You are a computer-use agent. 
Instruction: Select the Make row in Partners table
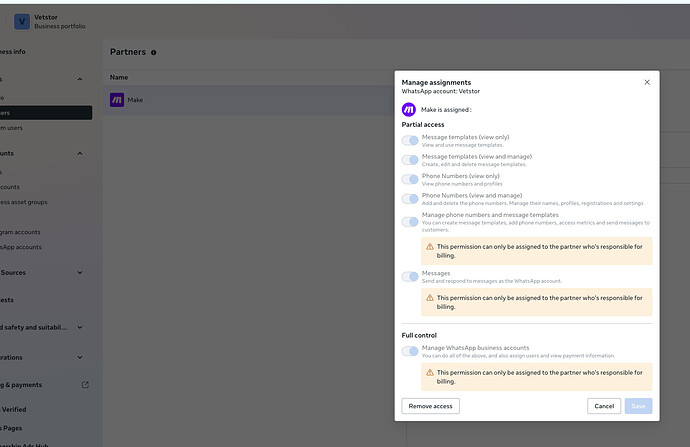tap(250, 100)
